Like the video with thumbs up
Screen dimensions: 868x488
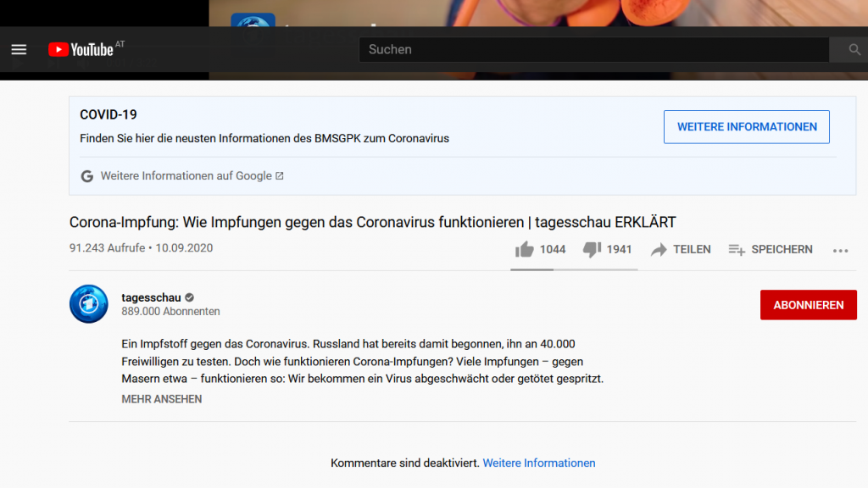(524, 250)
